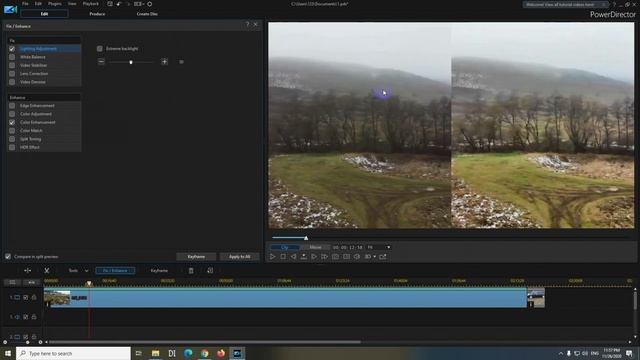The width and height of the screenshot is (640, 360).
Task: Enable the Edge Enhancement checkbox
Action: (12, 106)
